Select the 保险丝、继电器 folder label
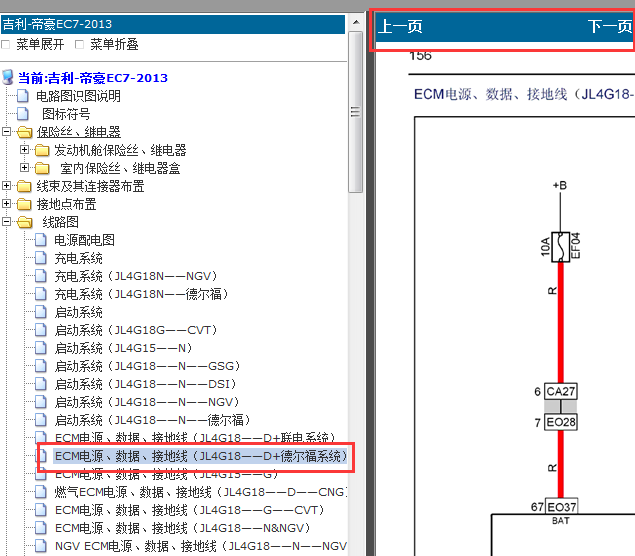This screenshot has height=556, width=635. pyautogui.click(x=79, y=132)
